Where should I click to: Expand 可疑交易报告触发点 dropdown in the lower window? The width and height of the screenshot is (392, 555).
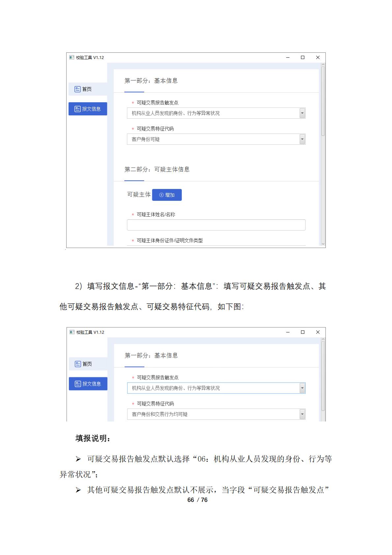click(x=302, y=388)
